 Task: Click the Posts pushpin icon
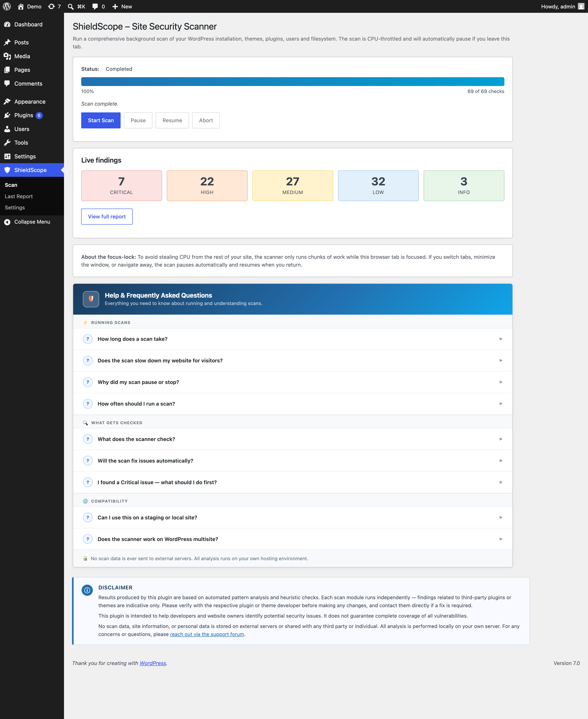coord(7,42)
